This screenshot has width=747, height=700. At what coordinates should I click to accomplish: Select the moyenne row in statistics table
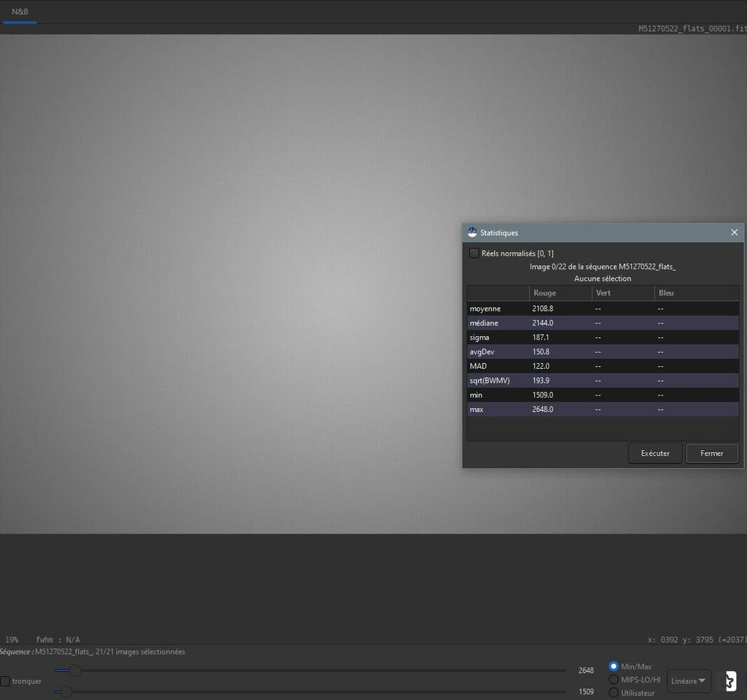pos(603,309)
